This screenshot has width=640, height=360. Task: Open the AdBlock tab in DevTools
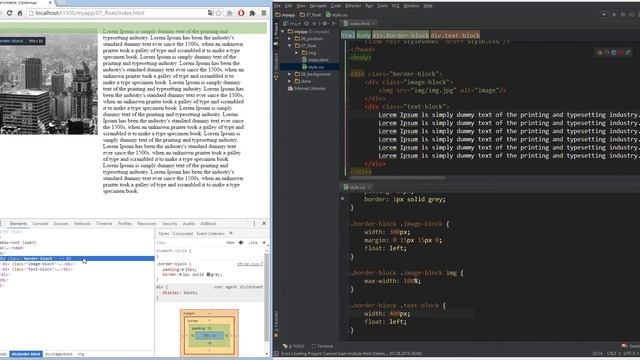click(208, 224)
